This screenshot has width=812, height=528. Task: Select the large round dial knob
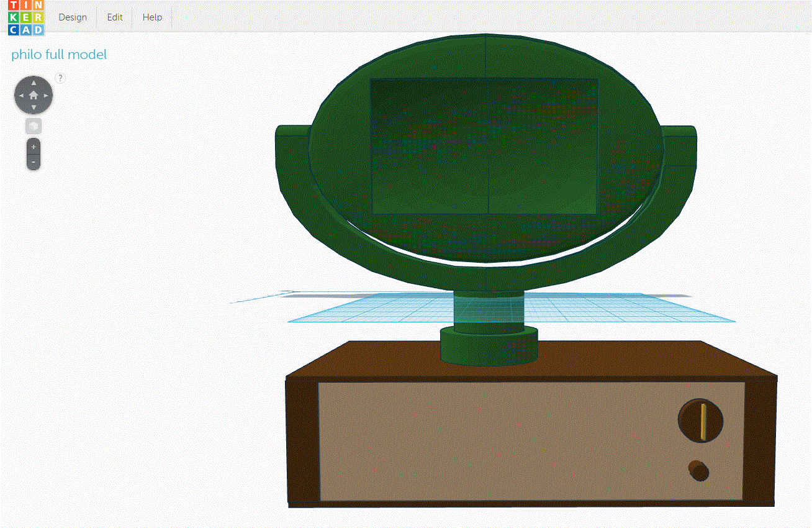pyautogui.click(x=701, y=421)
